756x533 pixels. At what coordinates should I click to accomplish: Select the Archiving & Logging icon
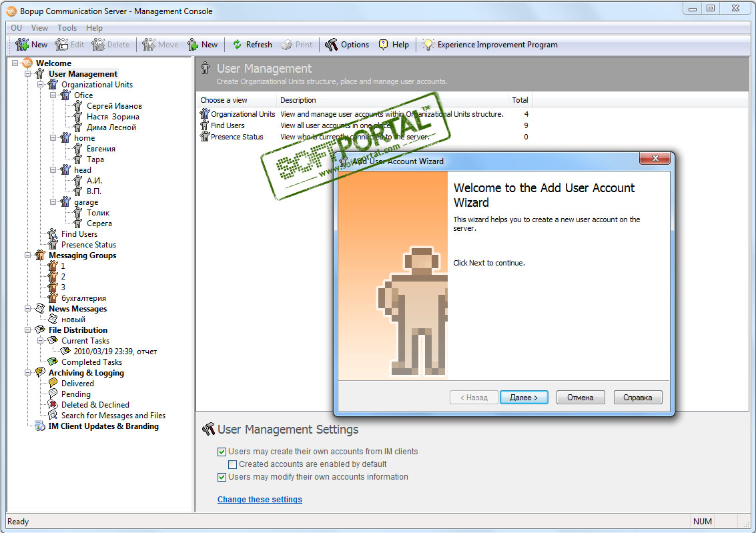[x=40, y=372]
